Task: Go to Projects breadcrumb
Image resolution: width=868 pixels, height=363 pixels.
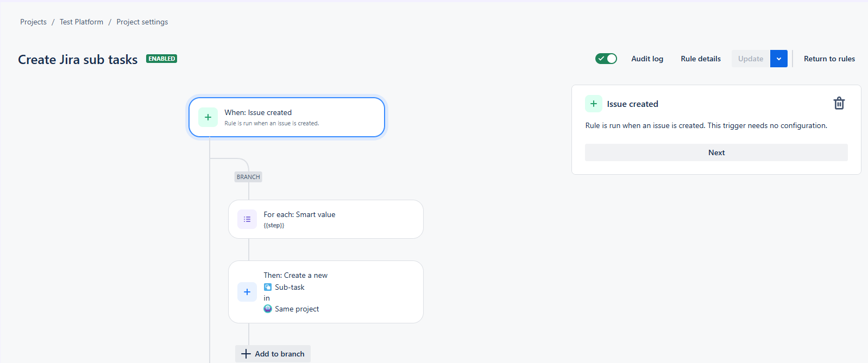Action: [33, 22]
